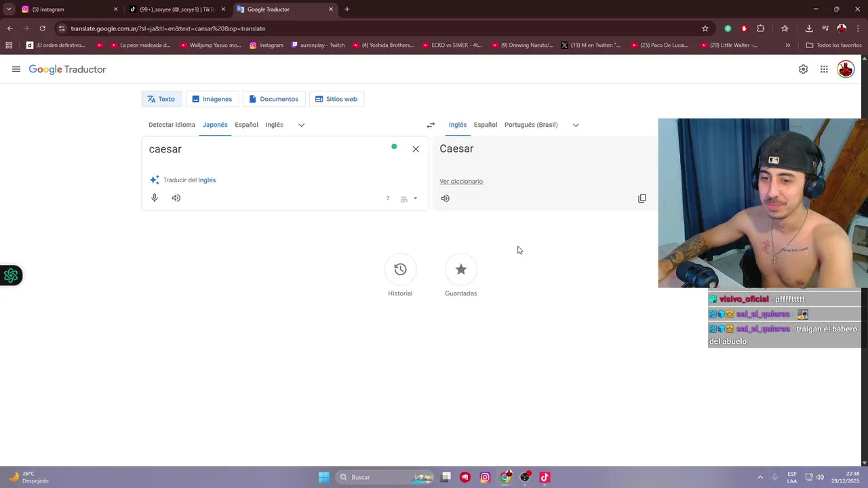Choose Portugués (Brasil) as target language
868x488 pixels.
(x=531, y=125)
